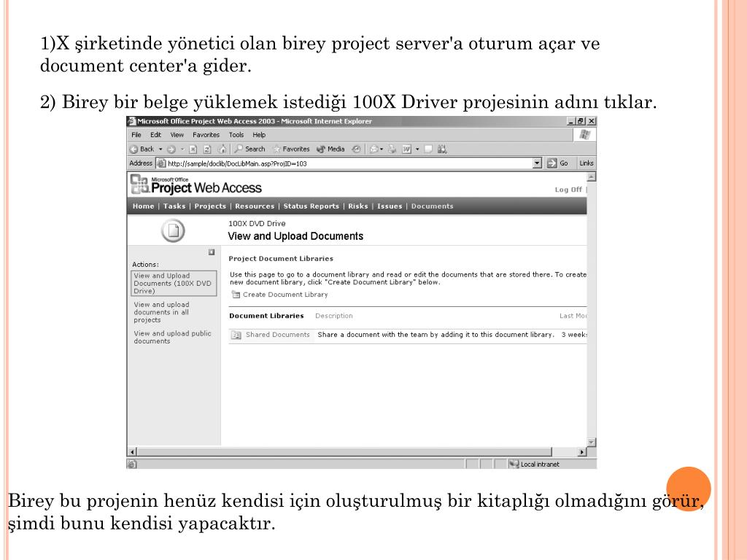The width and height of the screenshot is (747, 560).
Task: Click the Back arrow button in toolbar
Action: [x=142, y=149]
